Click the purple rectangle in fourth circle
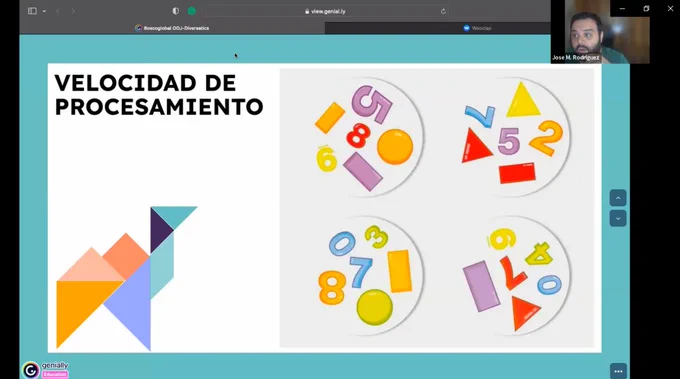680x379 pixels. [481, 286]
